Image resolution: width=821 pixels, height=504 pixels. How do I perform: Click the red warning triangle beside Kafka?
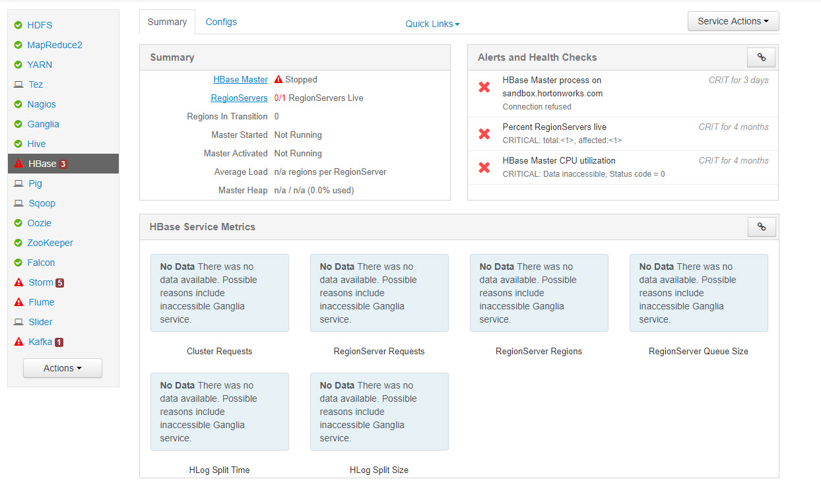point(18,342)
